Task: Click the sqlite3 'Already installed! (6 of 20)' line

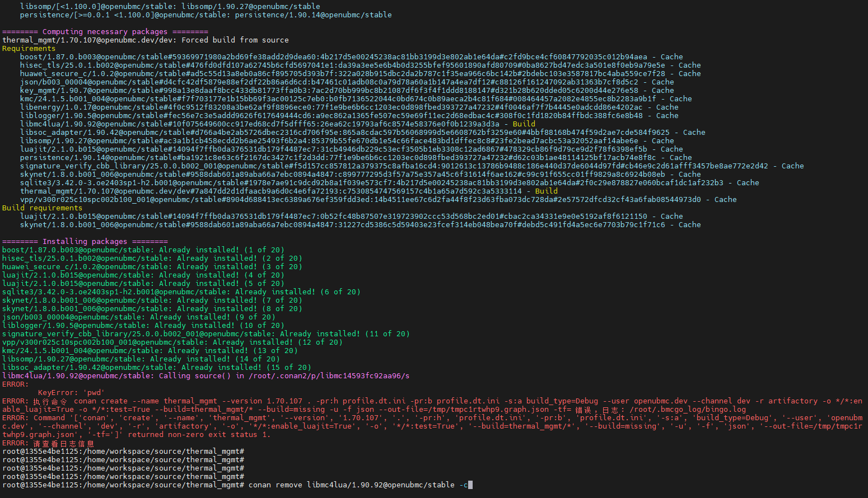Action: point(181,292)
